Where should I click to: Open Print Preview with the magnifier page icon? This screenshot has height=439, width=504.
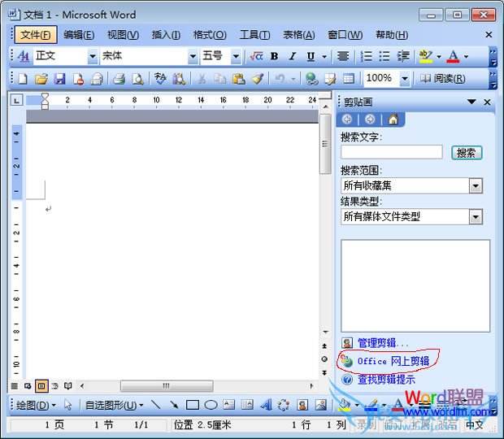[x=138, y=78]
